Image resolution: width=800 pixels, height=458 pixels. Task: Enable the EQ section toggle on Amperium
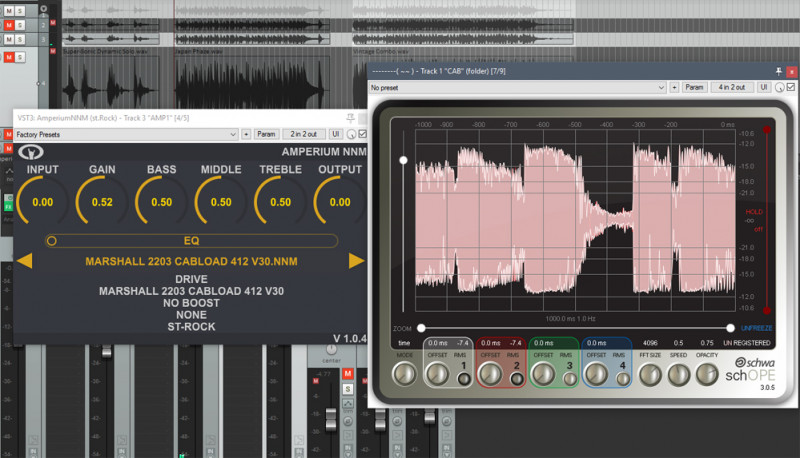click(52, 240)
